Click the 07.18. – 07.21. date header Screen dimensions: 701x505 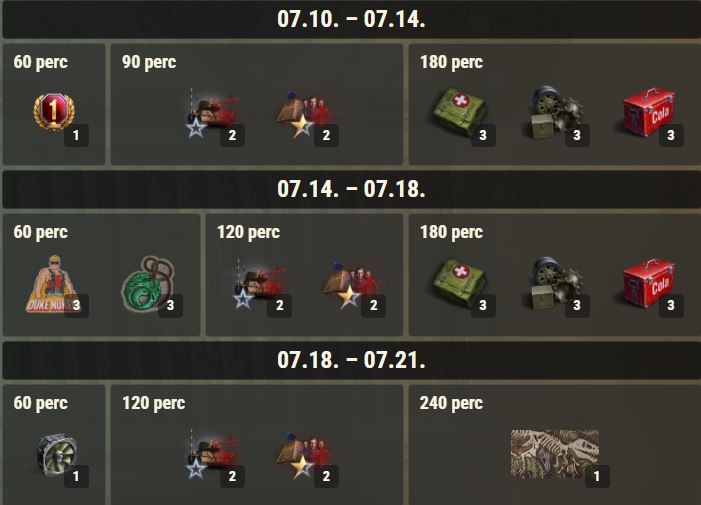351,360
